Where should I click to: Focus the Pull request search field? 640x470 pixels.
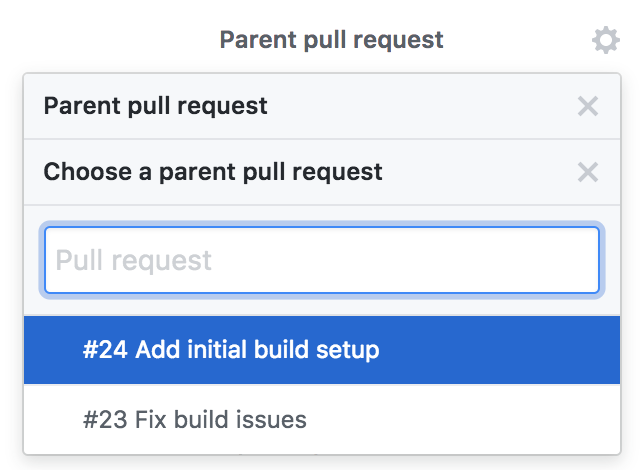pos(321,260)
